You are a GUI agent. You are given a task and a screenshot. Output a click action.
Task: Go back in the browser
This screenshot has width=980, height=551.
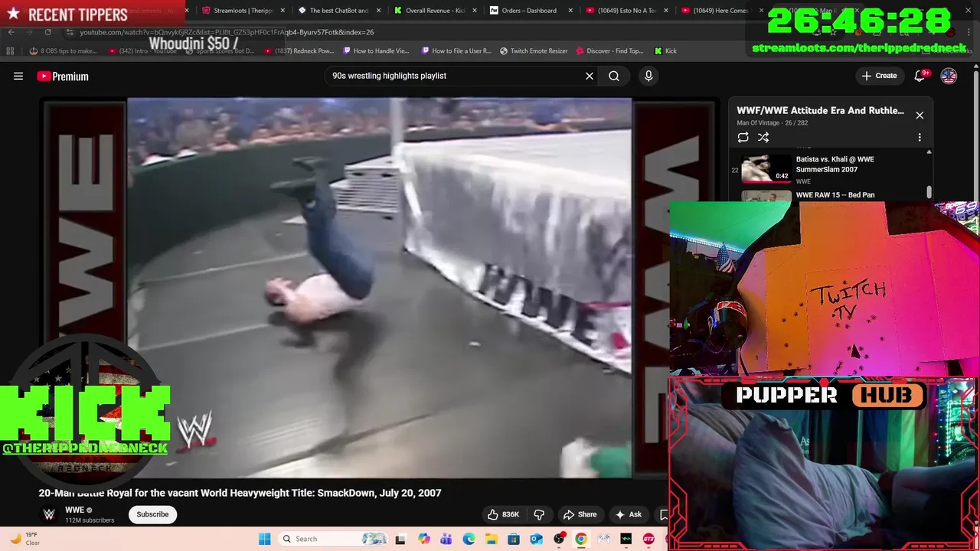coord(11,32)
